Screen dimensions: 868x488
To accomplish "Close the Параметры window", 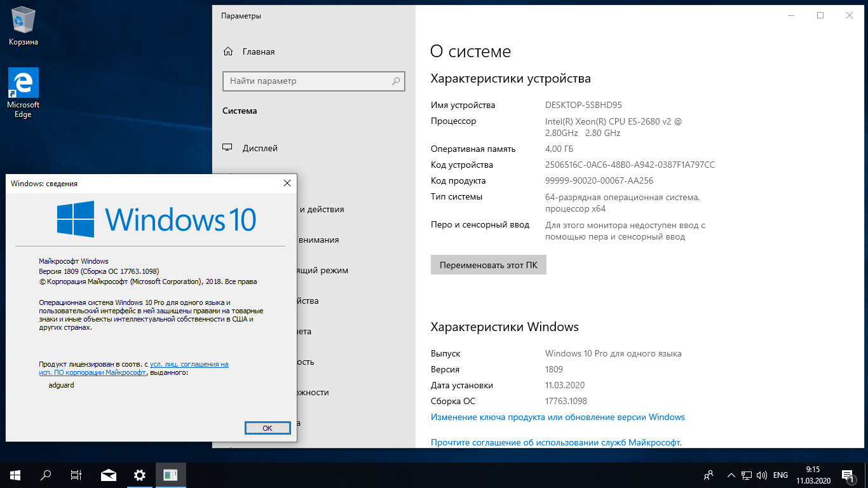I will [x=850, y=15].
